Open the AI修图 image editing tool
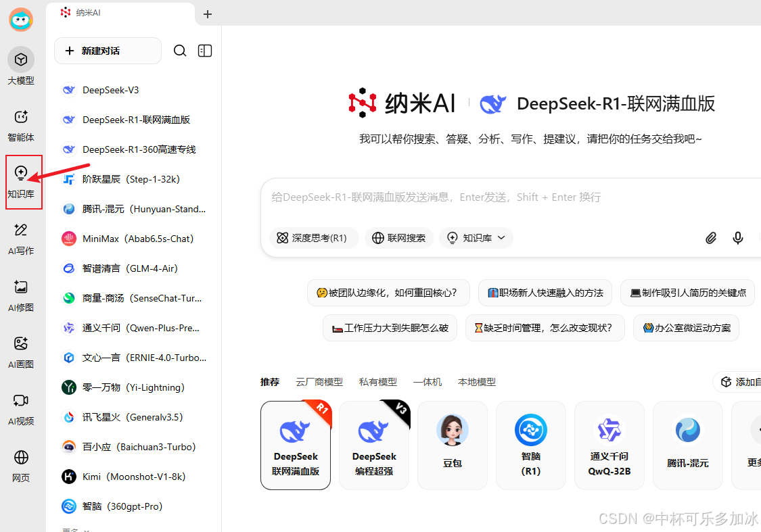Screen dimensions: 761x532 21,295
